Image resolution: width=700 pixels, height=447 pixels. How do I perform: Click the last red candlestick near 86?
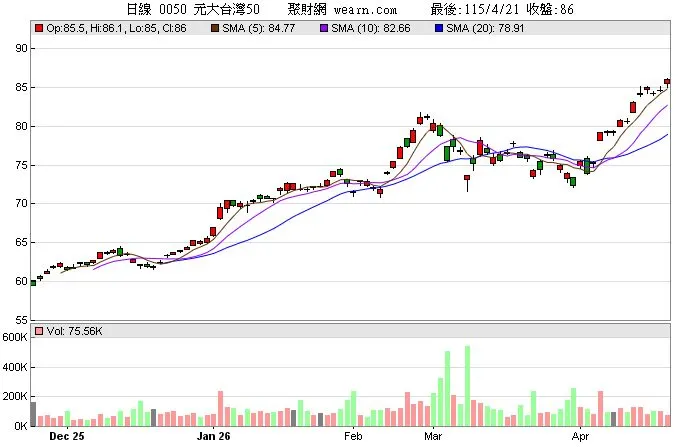pos(667,81)
